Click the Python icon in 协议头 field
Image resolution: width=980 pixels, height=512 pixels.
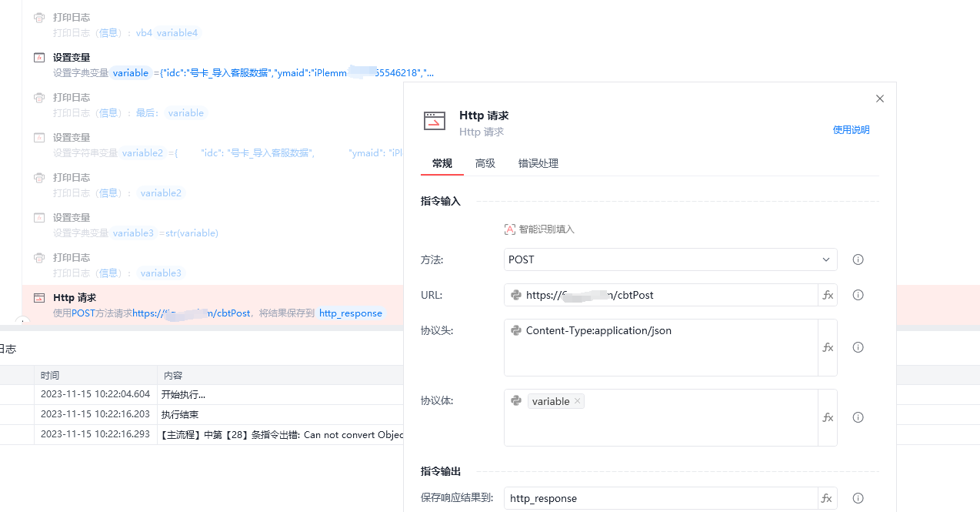(516, 330)
